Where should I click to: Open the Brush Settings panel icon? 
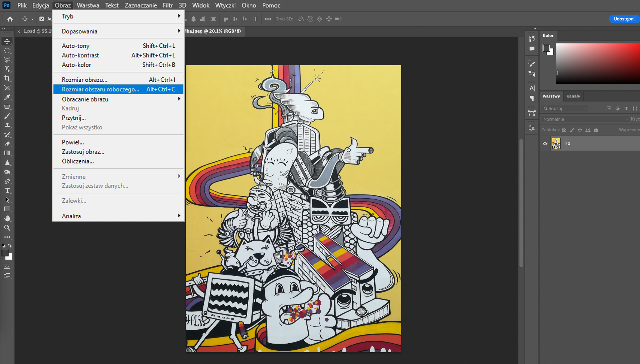click(x=532, y=63)
